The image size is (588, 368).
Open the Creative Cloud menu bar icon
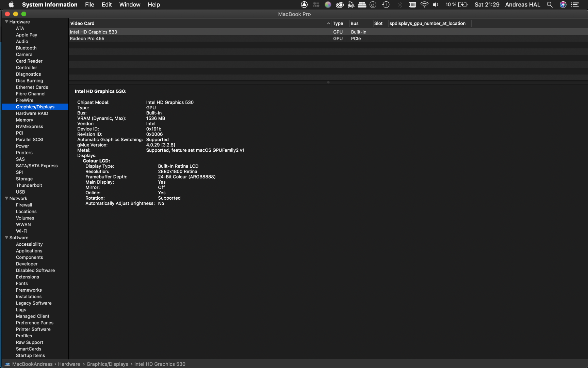coord(340,4)
